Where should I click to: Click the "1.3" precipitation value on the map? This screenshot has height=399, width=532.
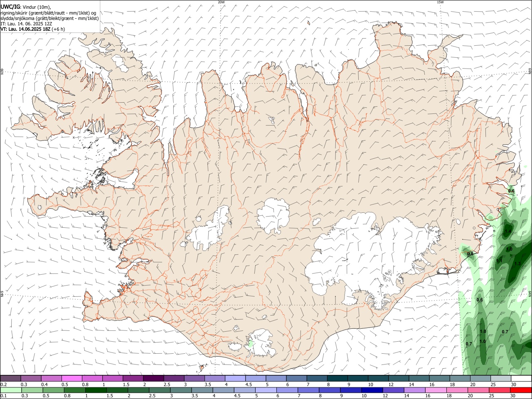pos(517,264)
